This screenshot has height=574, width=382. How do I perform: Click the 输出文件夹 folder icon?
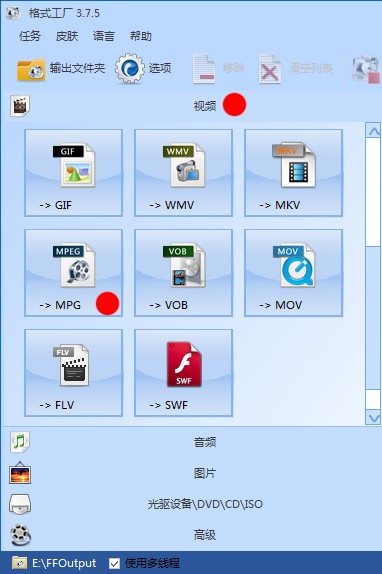pos(31,69)
